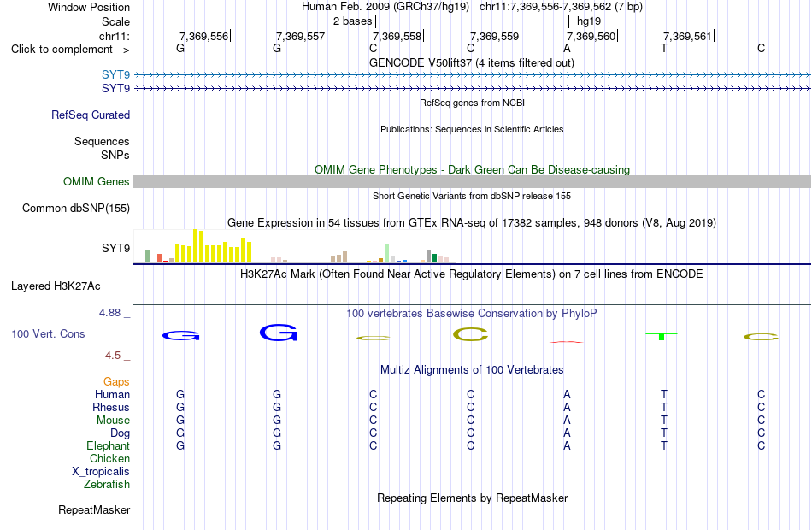Click the SYT9 GTEx expression label
Image resolution: width=812 pixels, height=530 pixels.
coord(115,248)
